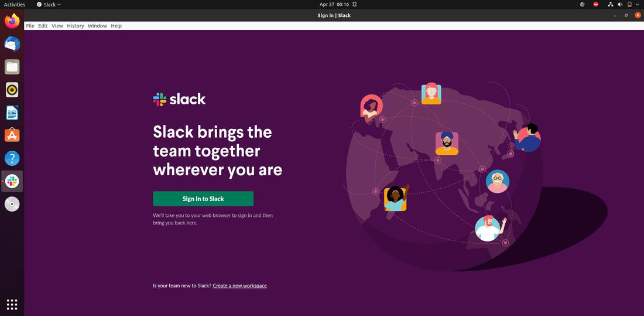Screen dimensions: 644x316
Task: Click the red do-not-disturb tray icon
Action: [596, 5]
